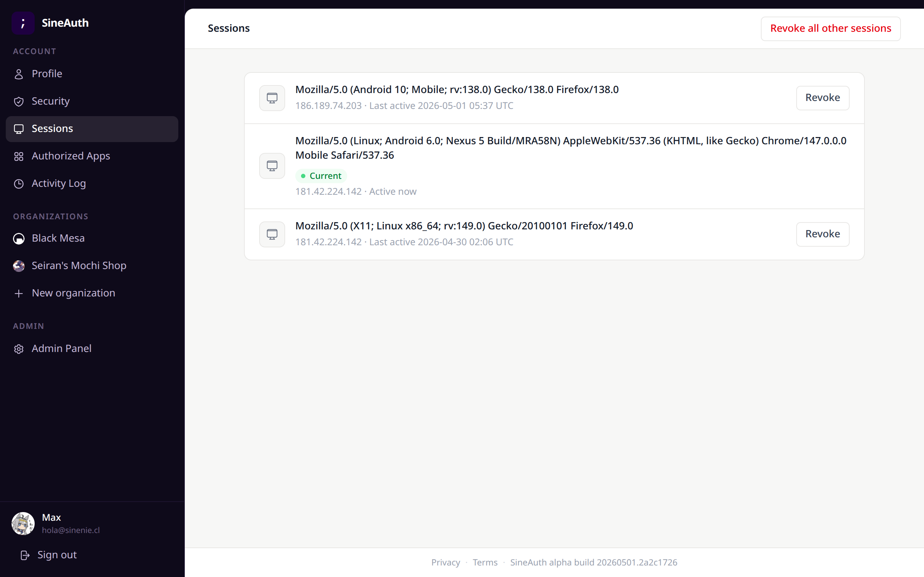Click Max's user avatar thumbnail
924x577 pixels.
click(x=23, y=524)
